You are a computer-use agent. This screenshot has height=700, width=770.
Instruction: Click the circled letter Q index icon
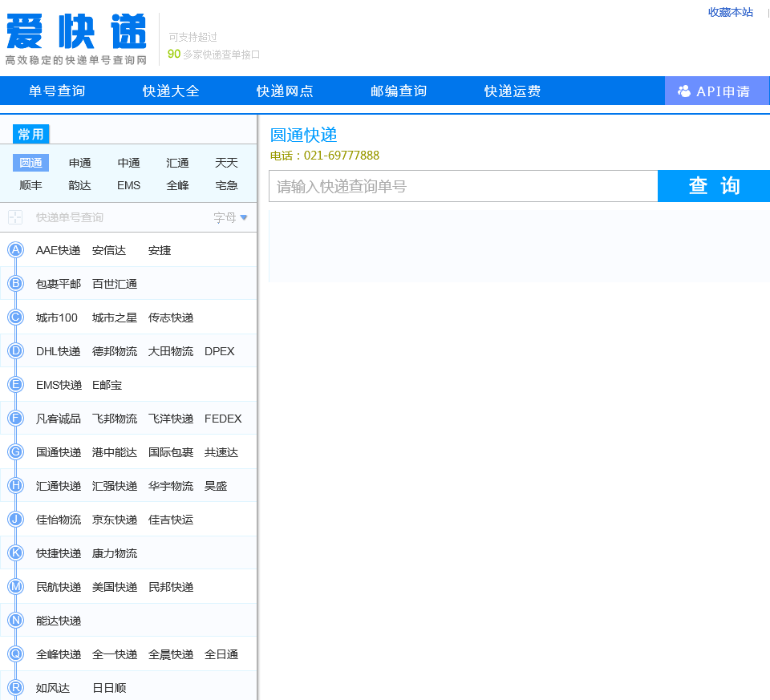pyautogui.click(x=15, y=654)
